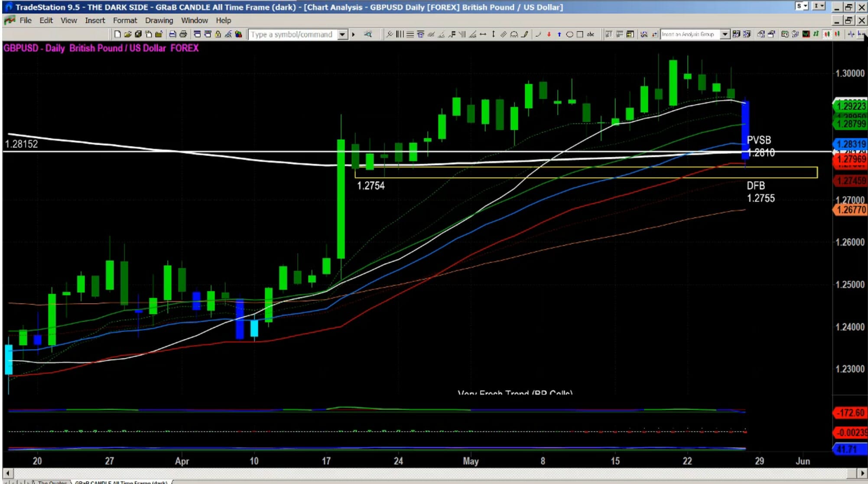
Task: Click right arrow of horizontal scrollbar
Action: pos(862,473)
